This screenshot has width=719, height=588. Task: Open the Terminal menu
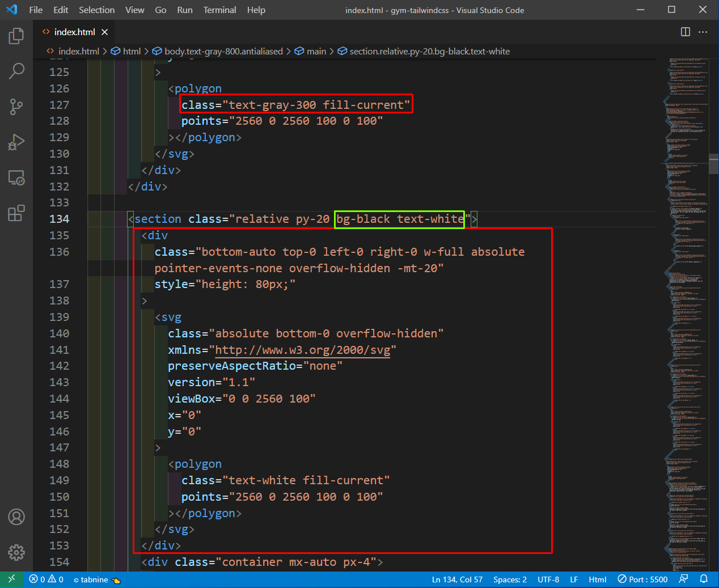click(x=220, y=10)
